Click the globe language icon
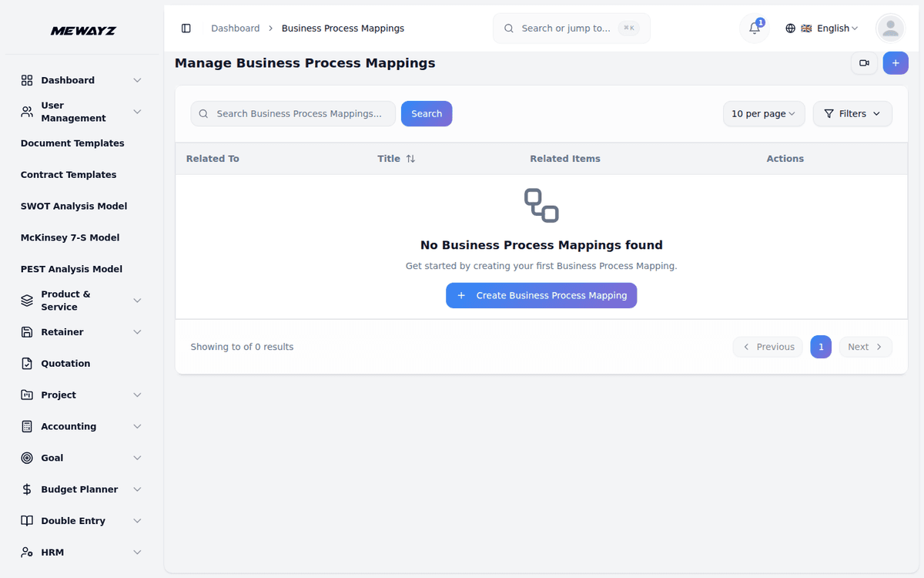The width and height of the screenshot is (924, 578). click(790, 29)
